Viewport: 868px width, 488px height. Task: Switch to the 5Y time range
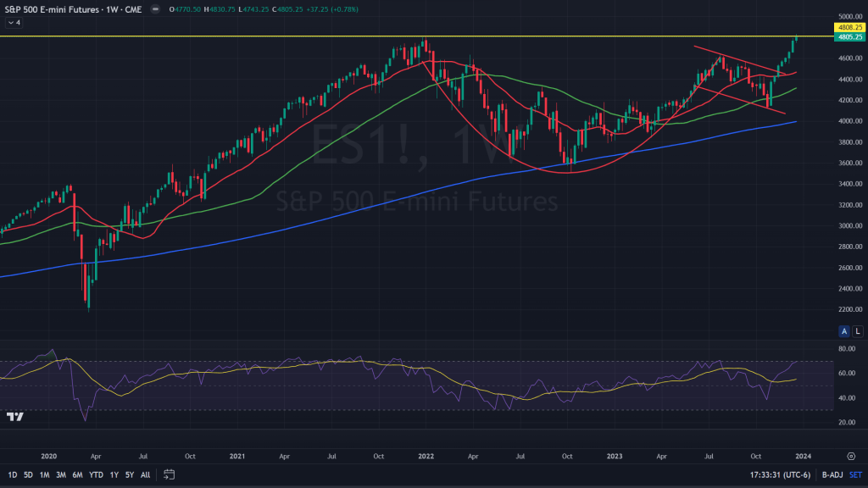(x=129, y=474)
